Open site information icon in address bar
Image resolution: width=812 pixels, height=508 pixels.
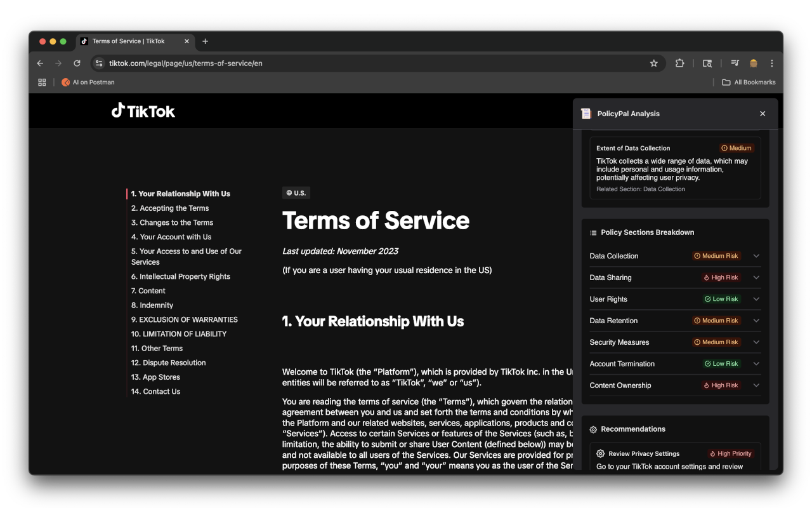[99, 63]
